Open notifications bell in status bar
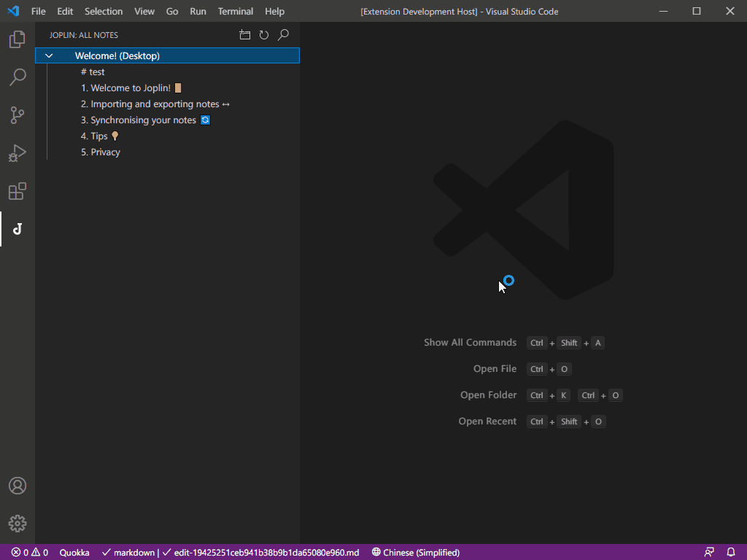The width and height of the screenshot is (747, 560). (x=731, y=553)
